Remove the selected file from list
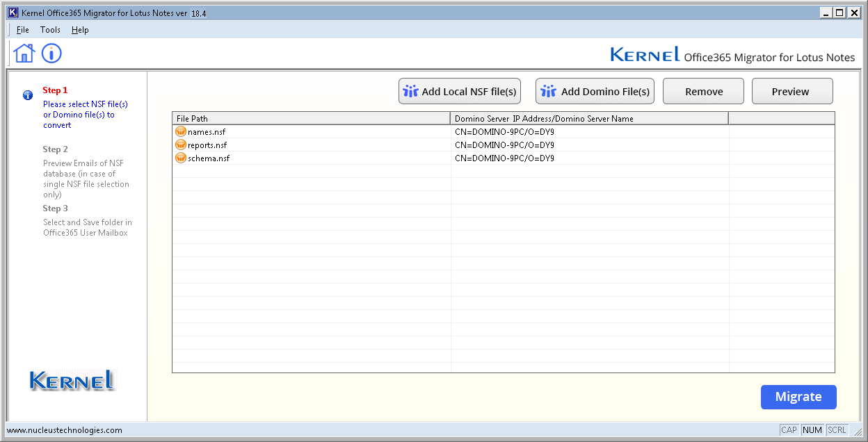The height and width of the screenshot is (442, 868). tap(703, 91)
